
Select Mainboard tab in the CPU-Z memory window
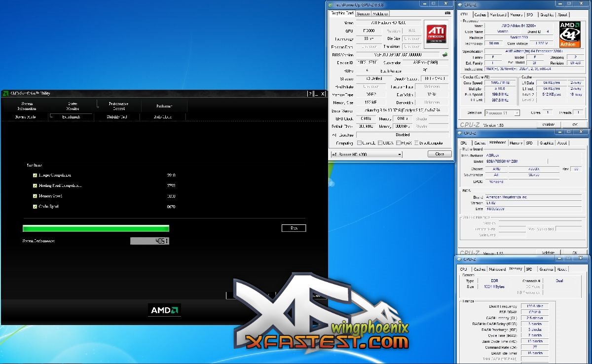(x=497, y=269)
